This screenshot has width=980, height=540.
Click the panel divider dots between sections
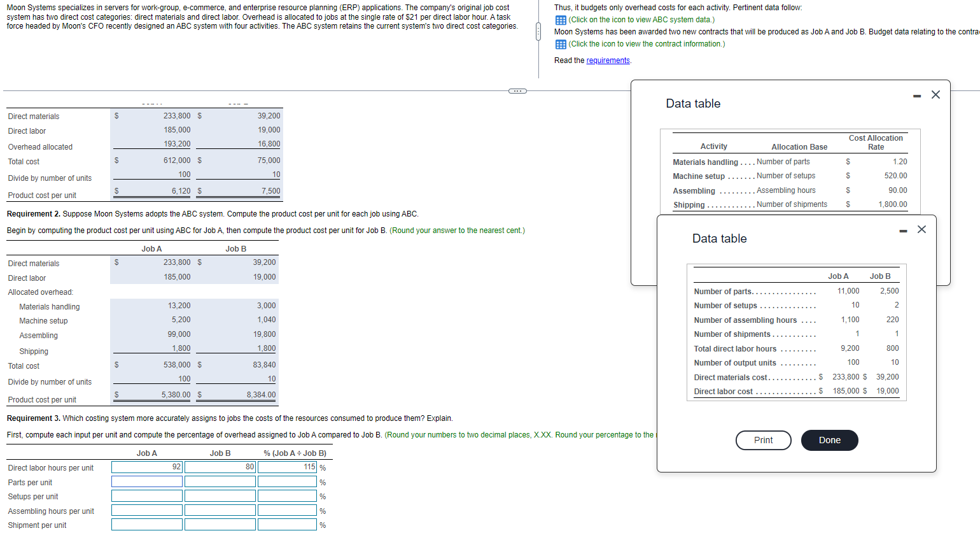(x=538, y=31)
